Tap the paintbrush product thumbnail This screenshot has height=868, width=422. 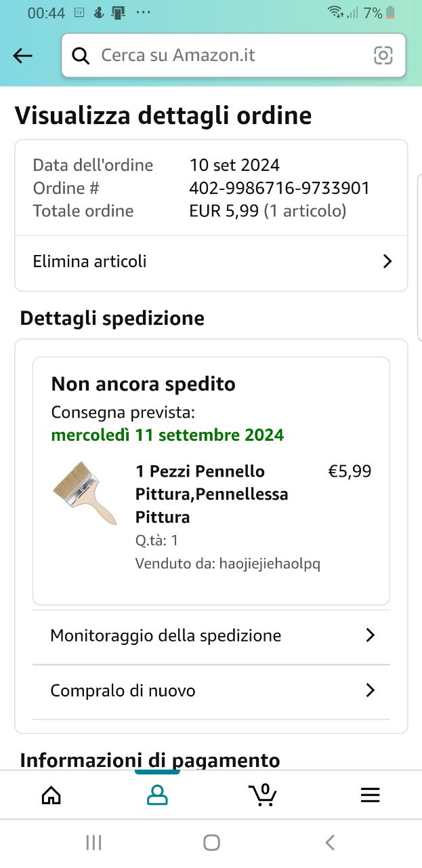pyautogui.click(x=85, y=493)
